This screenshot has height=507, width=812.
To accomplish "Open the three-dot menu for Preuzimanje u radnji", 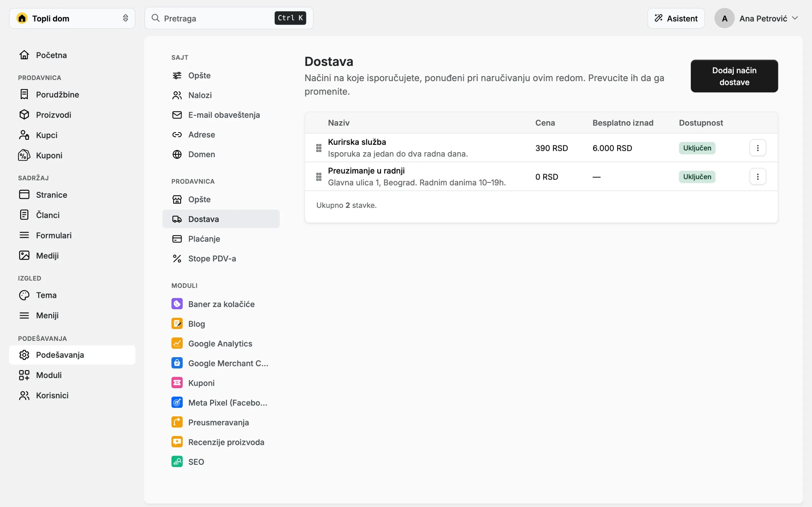I will [x=757, y=177].
